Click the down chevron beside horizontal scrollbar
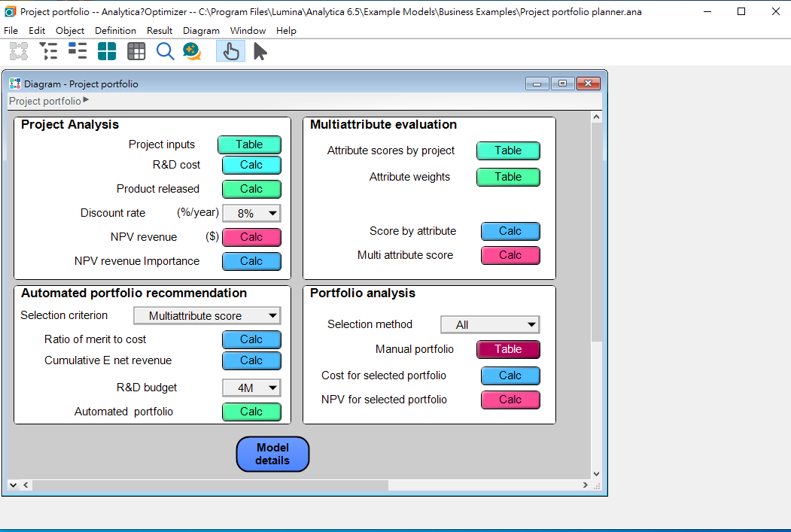 click(14, 485)
